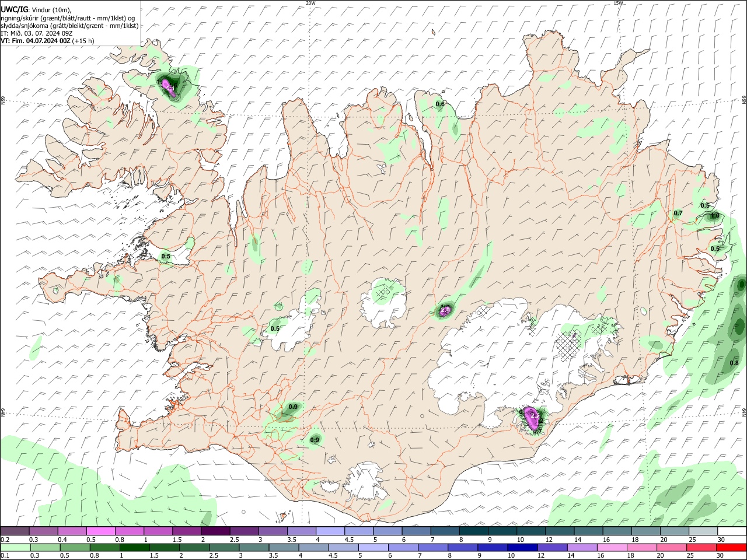This screenshot has height=560, width=747.
Task: Select the darkest purple swatch between 2 and 2.5
Action: click(x=215, y=531)
